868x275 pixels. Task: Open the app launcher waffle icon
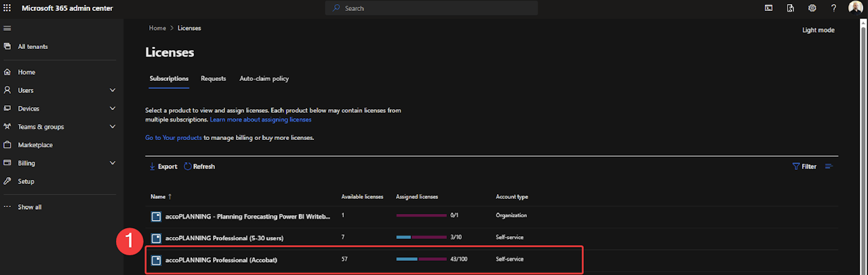pyautogui.click(x=7, y=8)
